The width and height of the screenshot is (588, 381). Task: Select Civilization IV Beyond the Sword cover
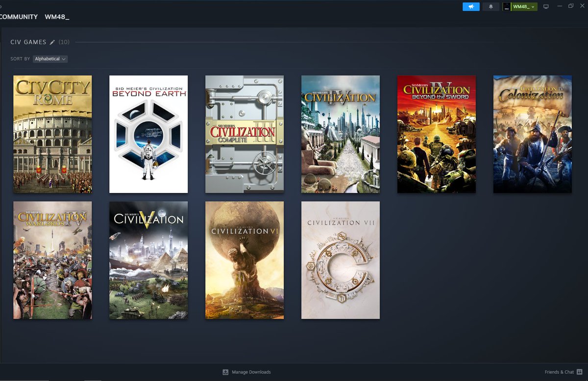point(437,134)
